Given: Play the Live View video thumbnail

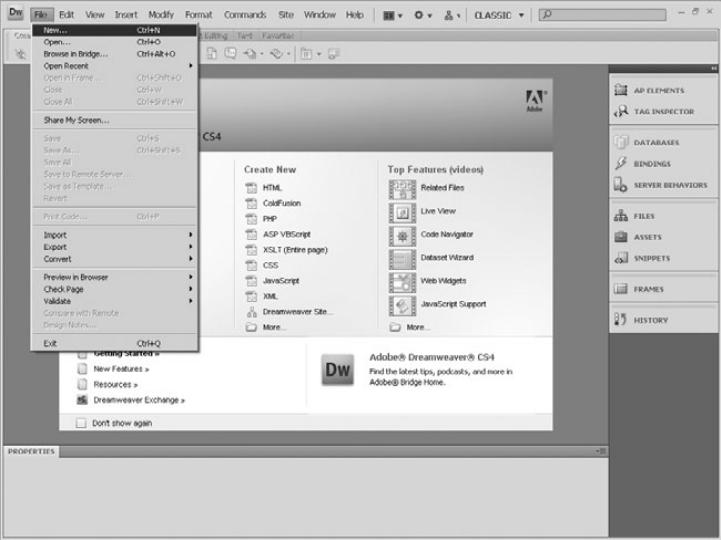Looking at the screenshot, I should pyautogui.click(x=402, y=213).
